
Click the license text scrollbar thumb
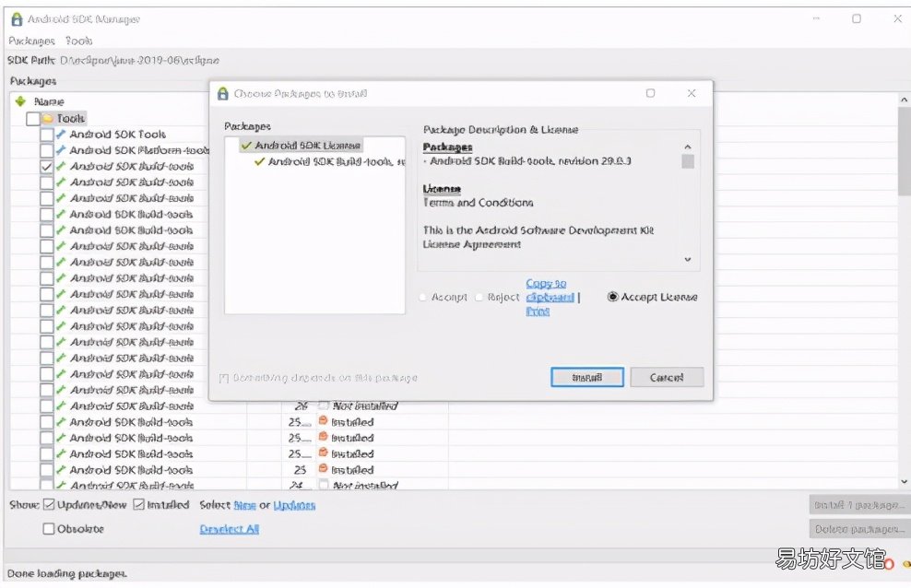[688, 160]
